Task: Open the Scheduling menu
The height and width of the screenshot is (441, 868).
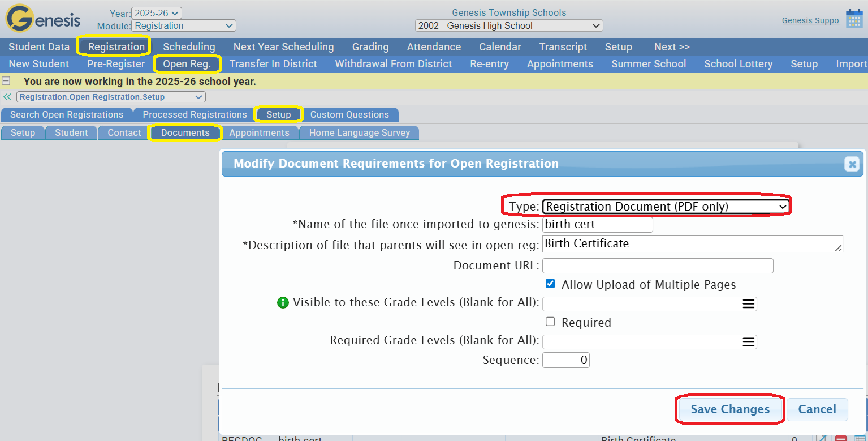Action: click(x=189, y=47)
